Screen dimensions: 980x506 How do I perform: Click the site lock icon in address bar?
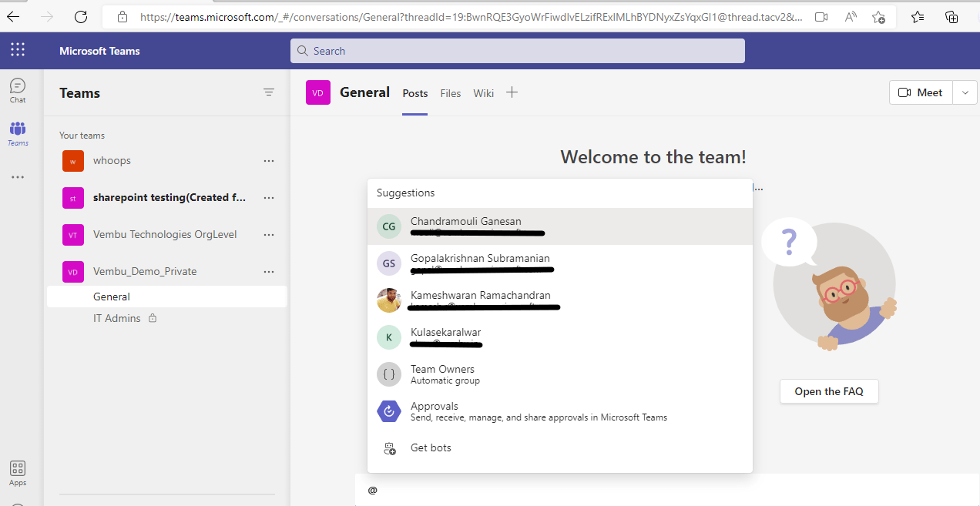(122, 16)
